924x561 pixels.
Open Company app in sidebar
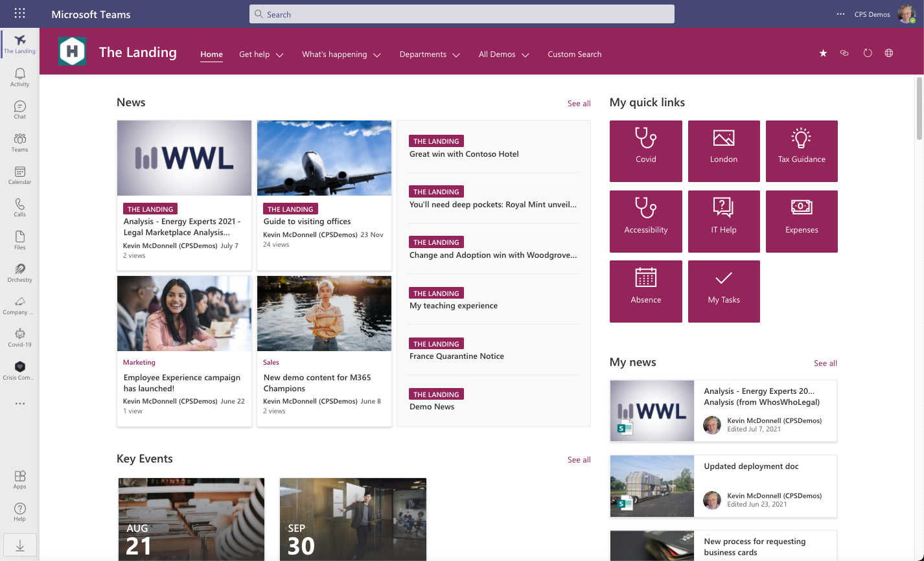pos(19,305)
